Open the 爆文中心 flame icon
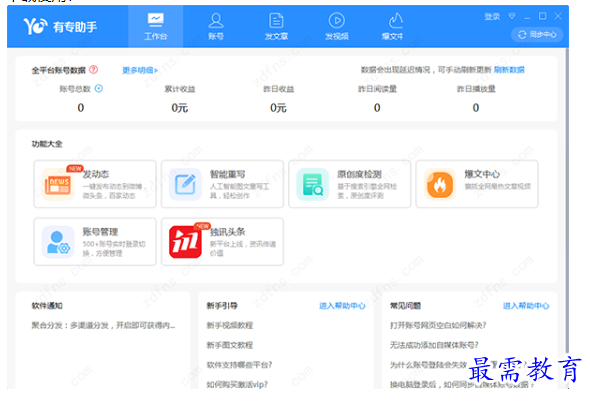590x401 pixels. (439, 184)
